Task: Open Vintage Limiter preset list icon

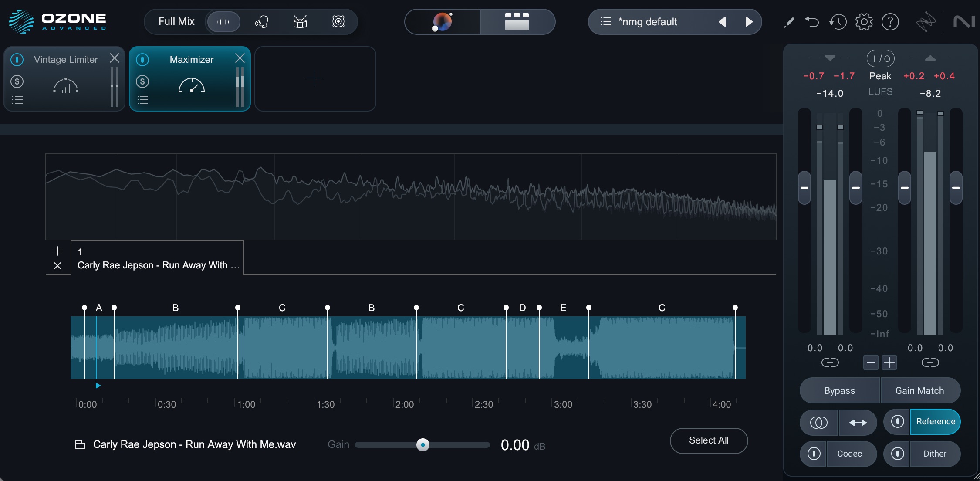Action: [x=17, y=100]
